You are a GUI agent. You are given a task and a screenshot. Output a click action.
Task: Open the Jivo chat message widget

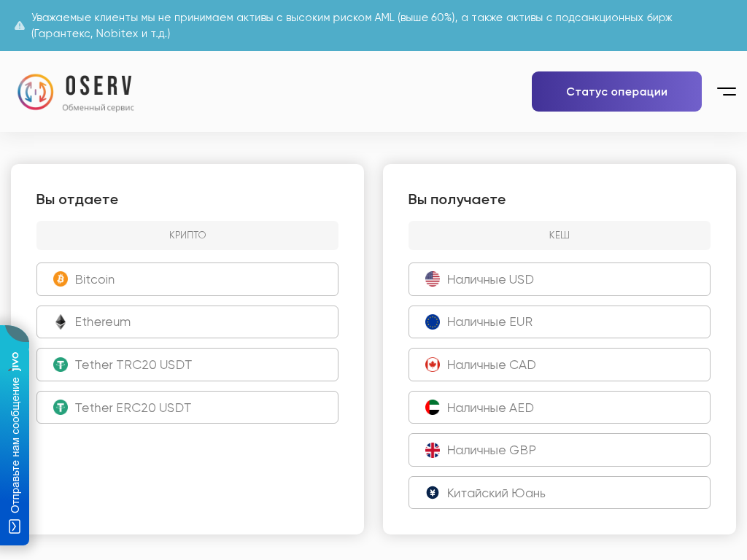coord(15,435)
